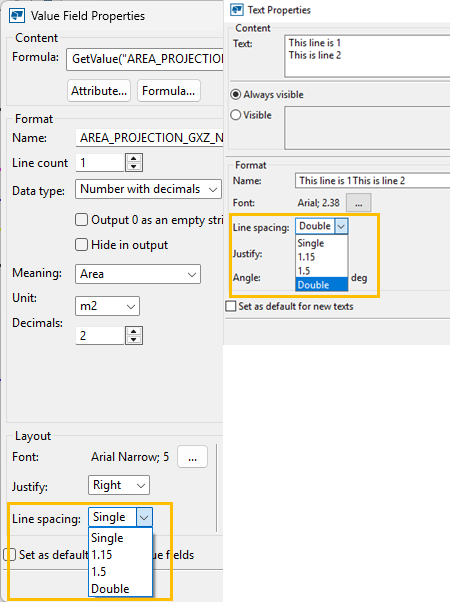Click the Text content input box
This screenshot has width=450, height=602.
point(367,56)
